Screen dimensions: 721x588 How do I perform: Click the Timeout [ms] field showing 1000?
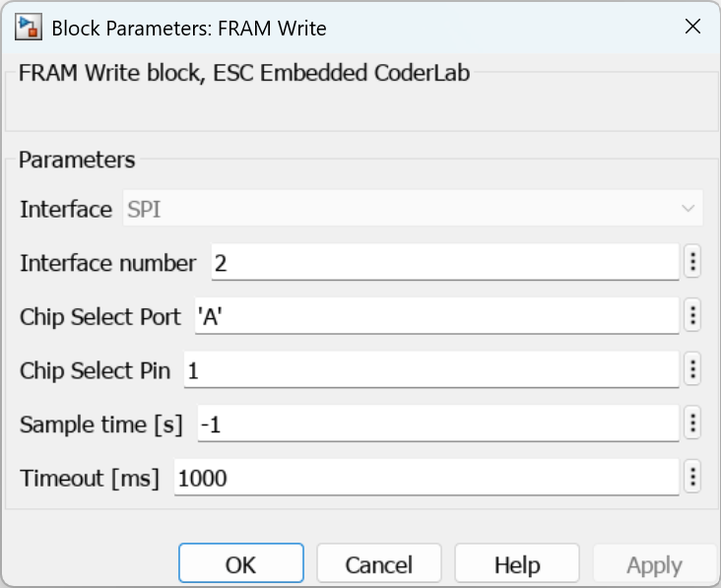[x=426, y=478]
